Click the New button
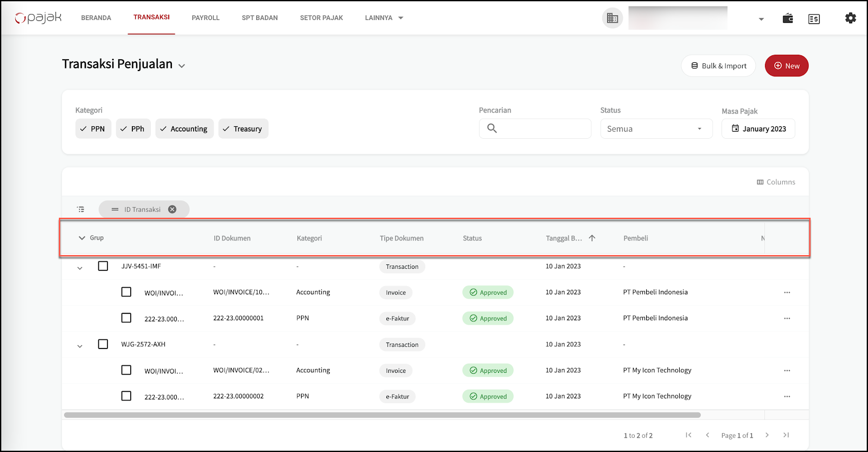868x452 pixels. click(x=787, y=66)
